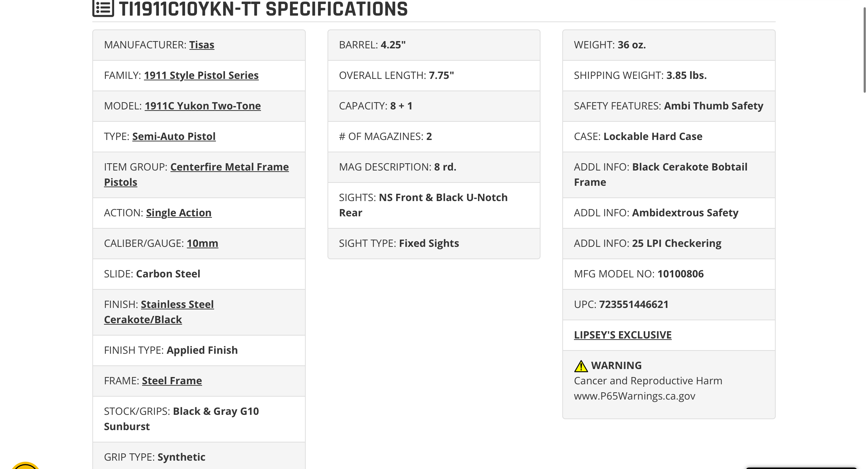Click the specifications list icon in heading
868x469 pixels.
coord(103,8)
